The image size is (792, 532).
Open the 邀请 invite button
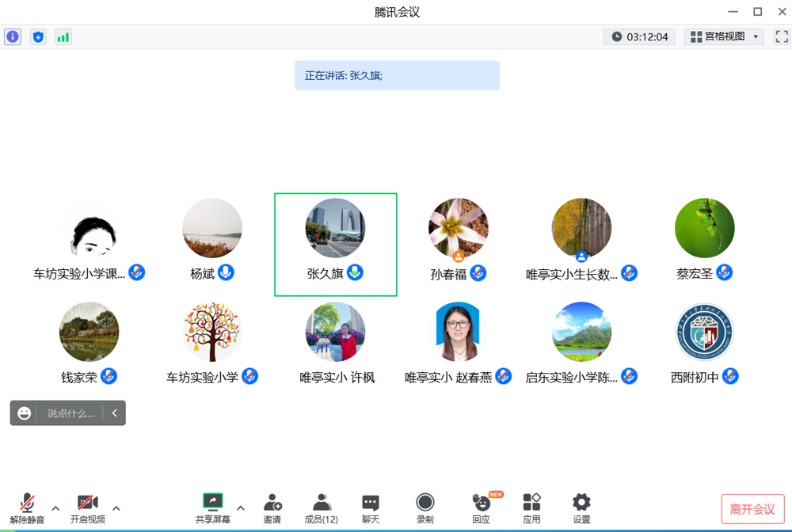pos(272,509)
